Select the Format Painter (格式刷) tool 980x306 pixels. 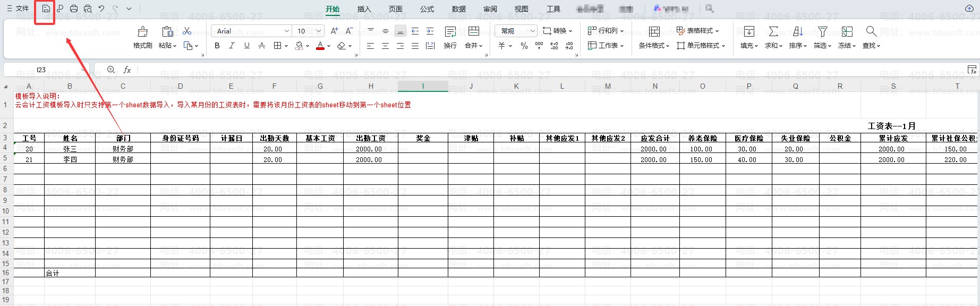point(142,37)
